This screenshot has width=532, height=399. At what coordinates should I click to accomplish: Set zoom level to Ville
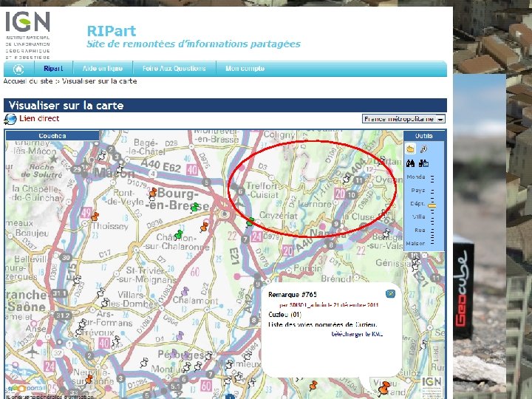click(419, 216)
